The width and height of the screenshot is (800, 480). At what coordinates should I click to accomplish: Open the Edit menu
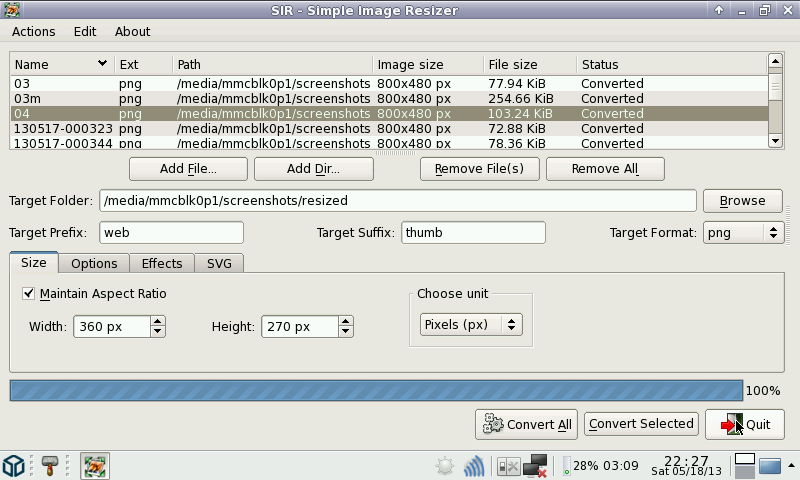[85, 32]
